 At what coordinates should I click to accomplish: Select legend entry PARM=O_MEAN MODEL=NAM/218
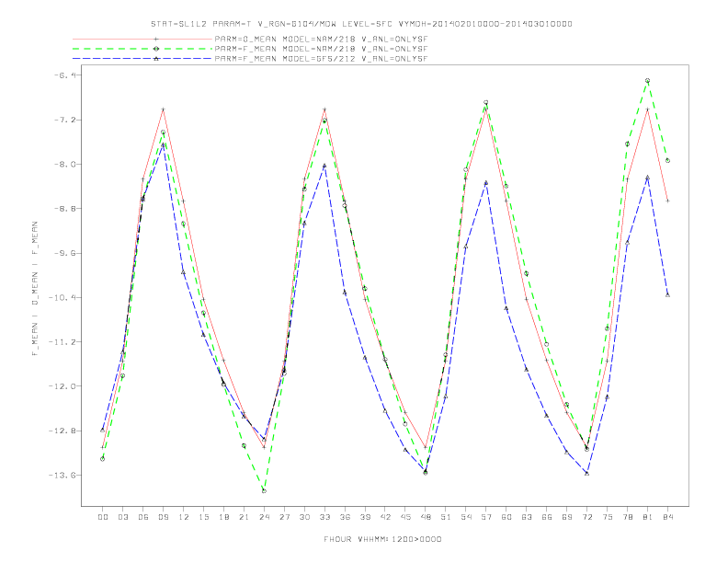tap(321, 39)
